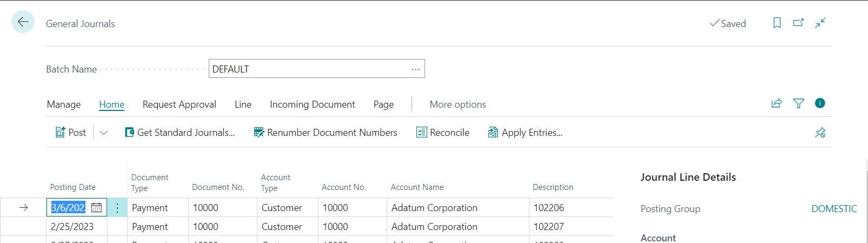Image resolution: width=868 pixels, height=243 pixels.
Task: Click Description cell 102206
Action: click(571, 208)
